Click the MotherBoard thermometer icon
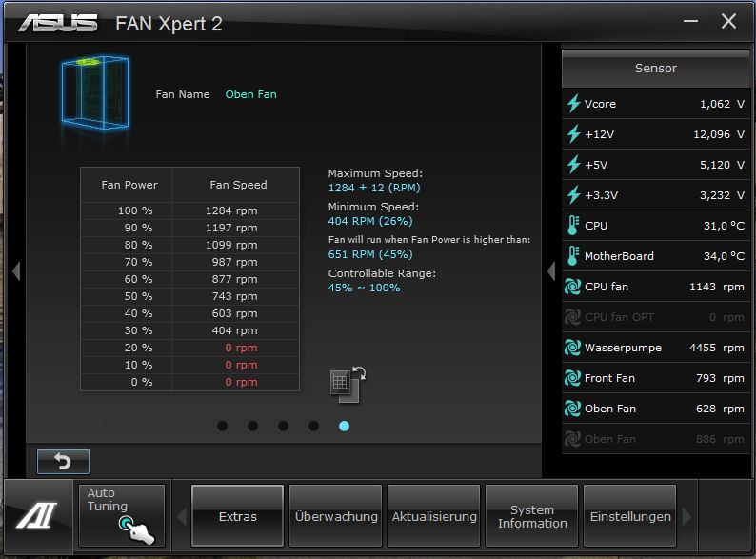The height and width of the screenshot is (559, 756). point(573,255)
